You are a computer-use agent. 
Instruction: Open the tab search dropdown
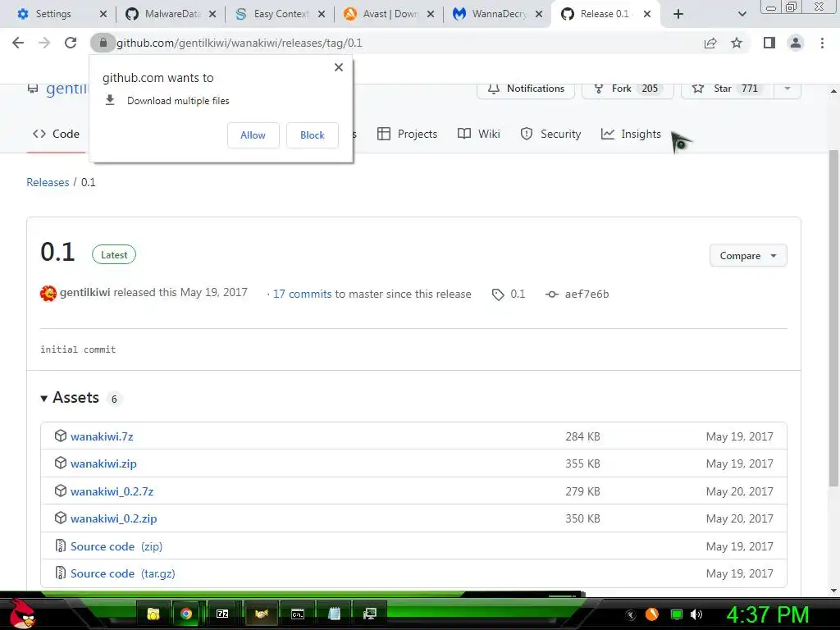tap(742, 14)
